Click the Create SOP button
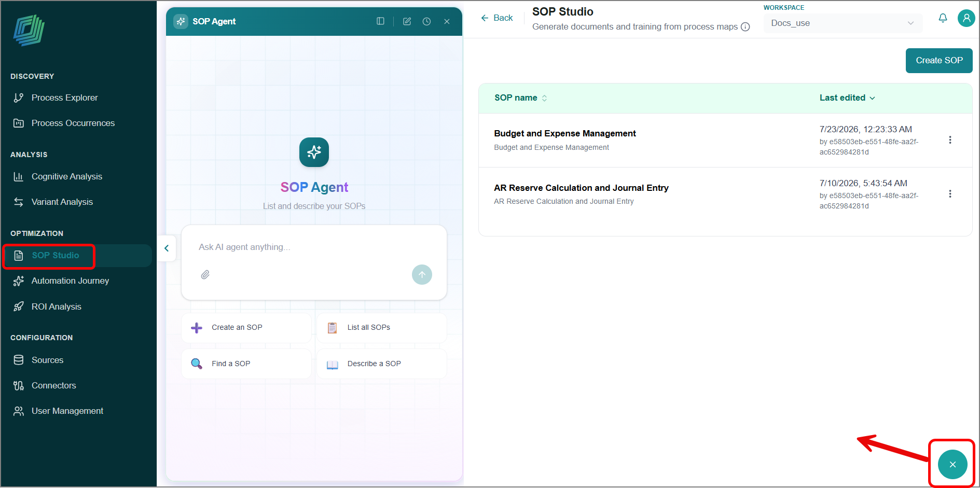Viewport: 980px width, 488px height. coord(939,61)
